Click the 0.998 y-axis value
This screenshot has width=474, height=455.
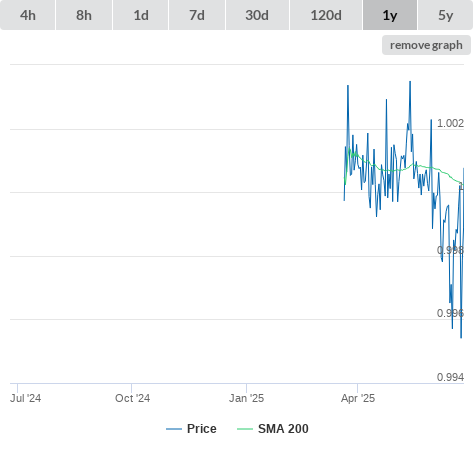[450, 250]
